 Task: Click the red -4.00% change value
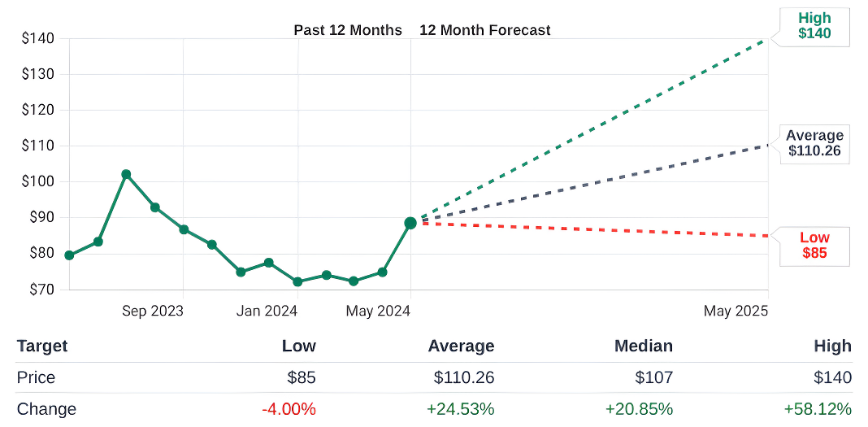point(289,409)
